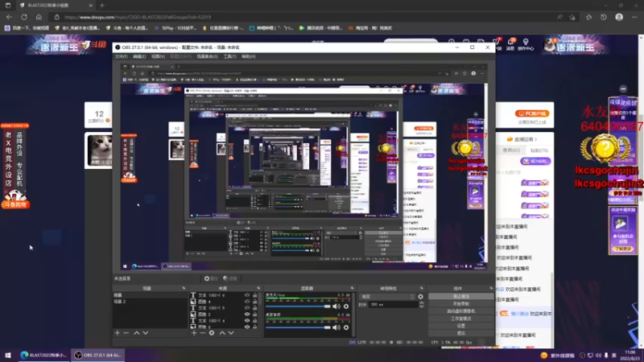This screenshot has width=644, height=362.
Task: Select 场景 2 in the Scenes list
Action: (x=150, y=301)
